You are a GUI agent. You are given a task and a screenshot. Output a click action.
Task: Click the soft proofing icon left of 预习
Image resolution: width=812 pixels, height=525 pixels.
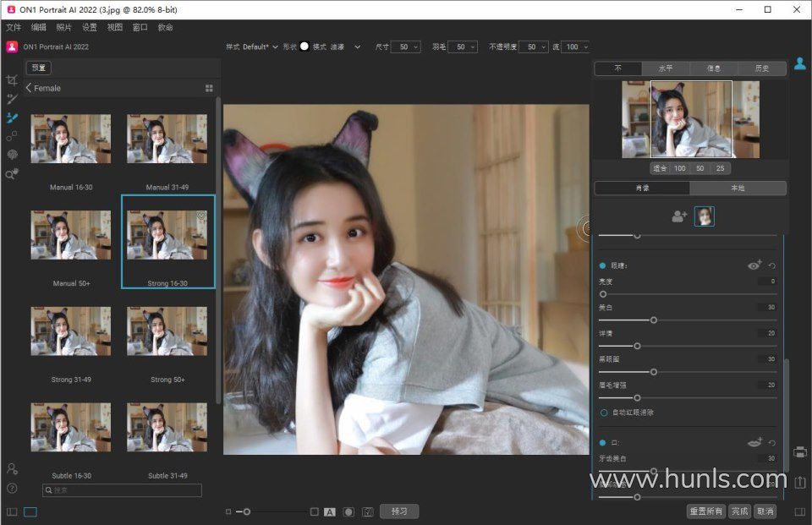coord(368,512)
